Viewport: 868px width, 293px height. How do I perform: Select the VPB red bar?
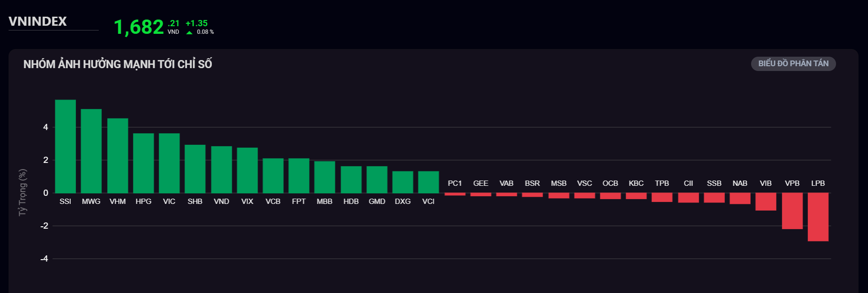792,211
